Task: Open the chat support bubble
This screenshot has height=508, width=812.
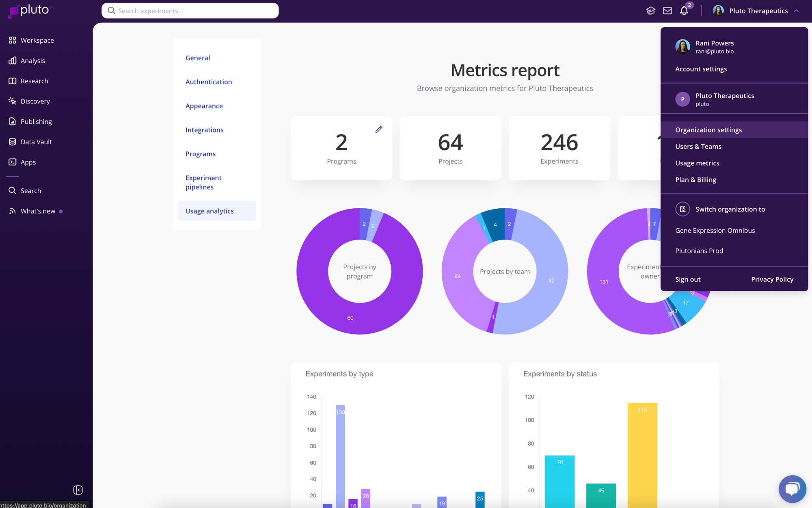Action: coord(792,489)
